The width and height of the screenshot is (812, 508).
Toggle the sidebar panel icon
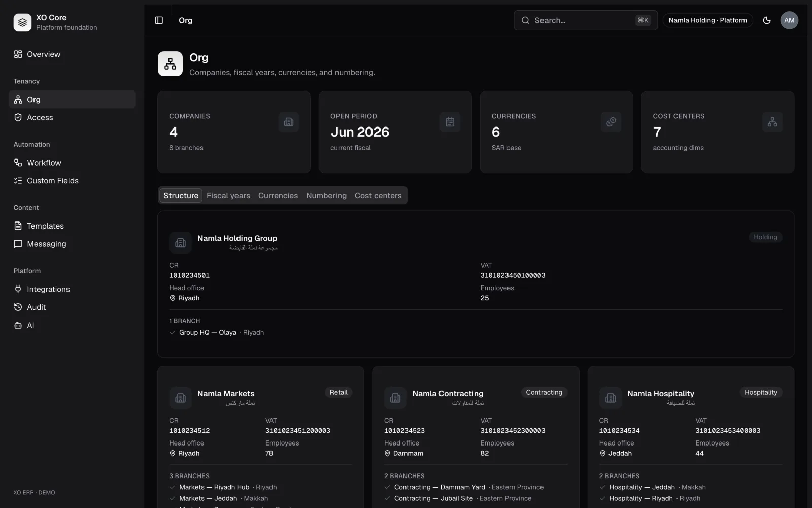point(159,20)
